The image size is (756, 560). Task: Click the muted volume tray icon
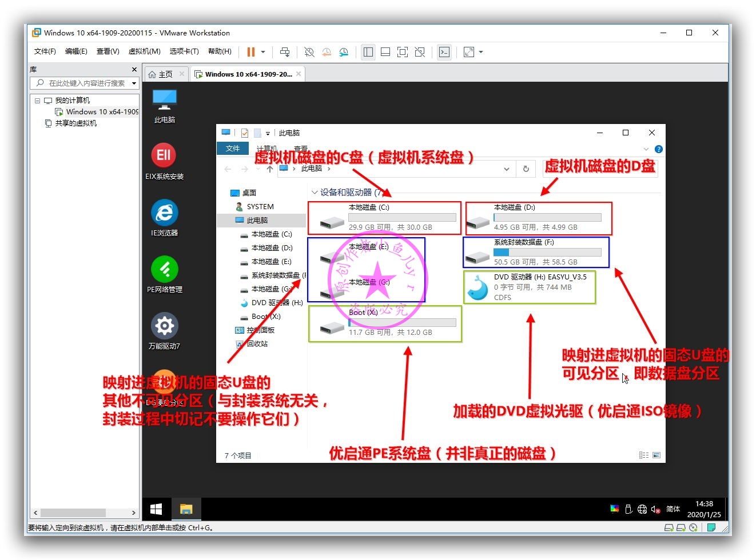(x=656, y=509)
